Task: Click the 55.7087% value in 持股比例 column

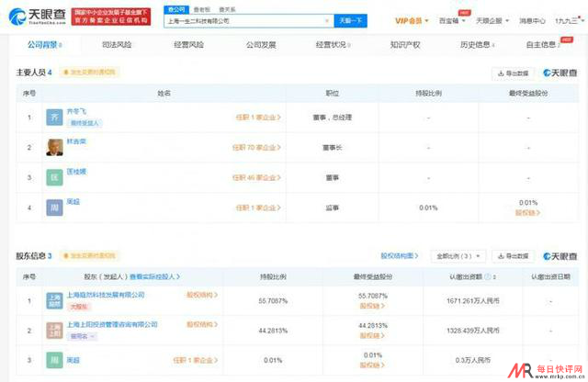Action: tap(273, 300)
